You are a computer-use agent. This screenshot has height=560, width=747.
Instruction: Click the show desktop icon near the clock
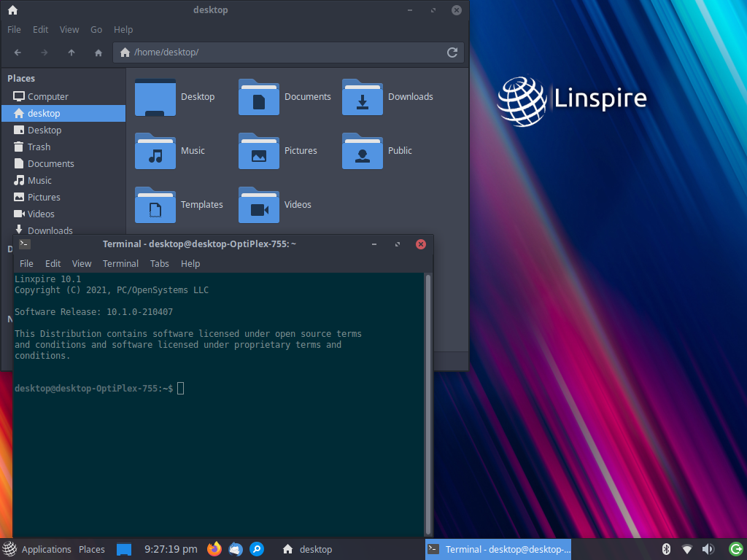pos(123,549)
